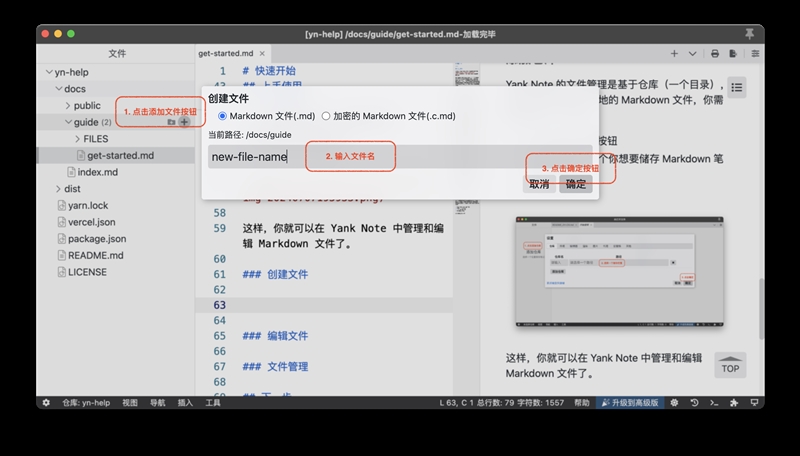Click the 总行数: 79 line count text
Image resolution: width=800 pixels, height=456 pixels.
click(495, 402)
